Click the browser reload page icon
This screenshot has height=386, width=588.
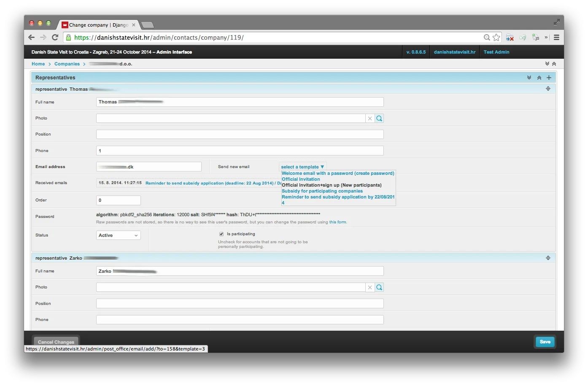click(x=55, y=38)
